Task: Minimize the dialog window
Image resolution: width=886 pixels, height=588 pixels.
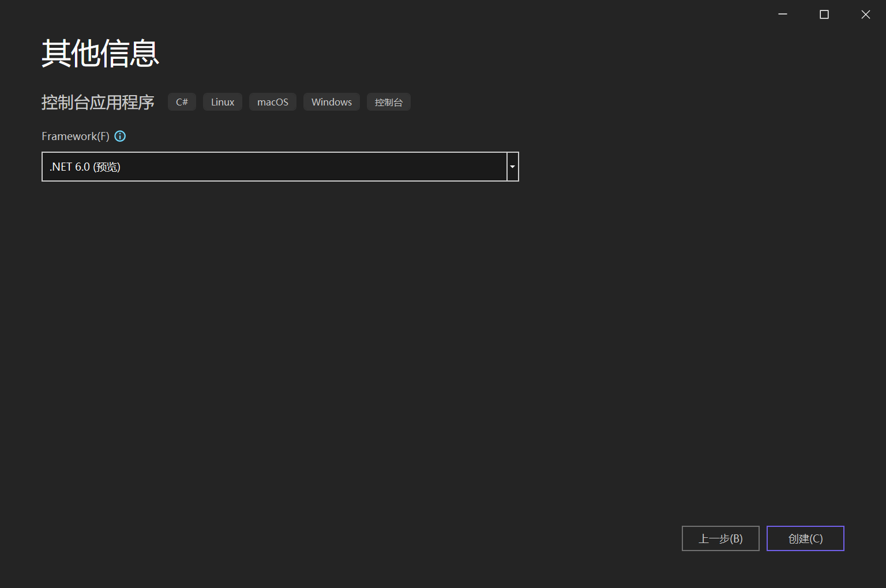Action: [783, 14]
